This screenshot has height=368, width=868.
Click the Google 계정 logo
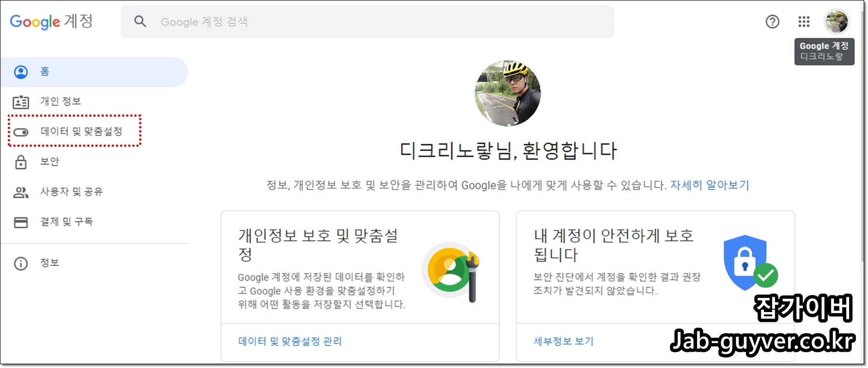pyautogui.click(x=51, y=22)
